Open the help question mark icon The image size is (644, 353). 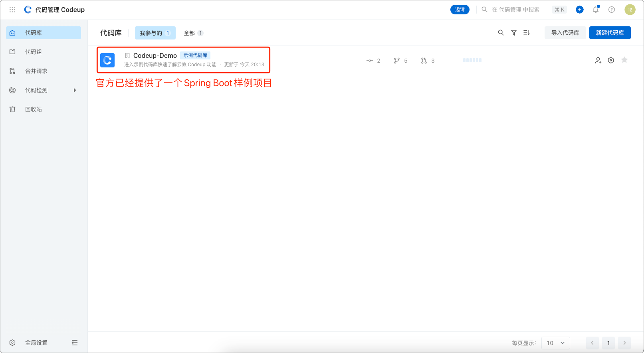point(612,10)
